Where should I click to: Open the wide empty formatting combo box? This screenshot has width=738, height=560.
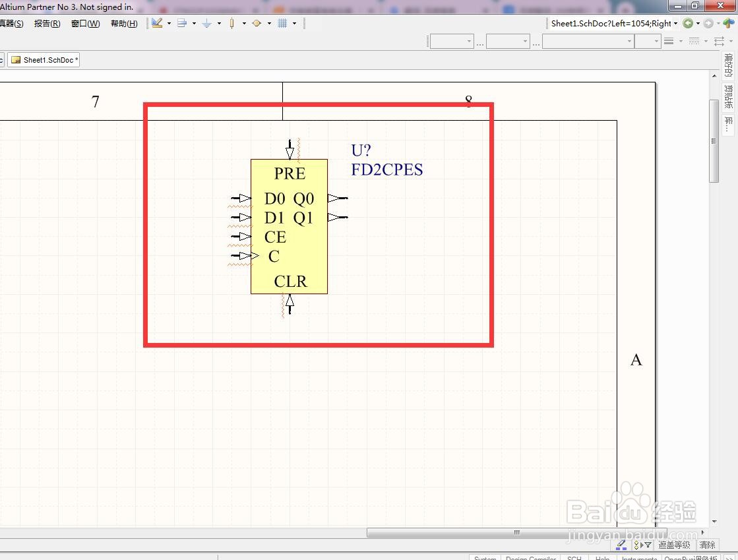588,42
